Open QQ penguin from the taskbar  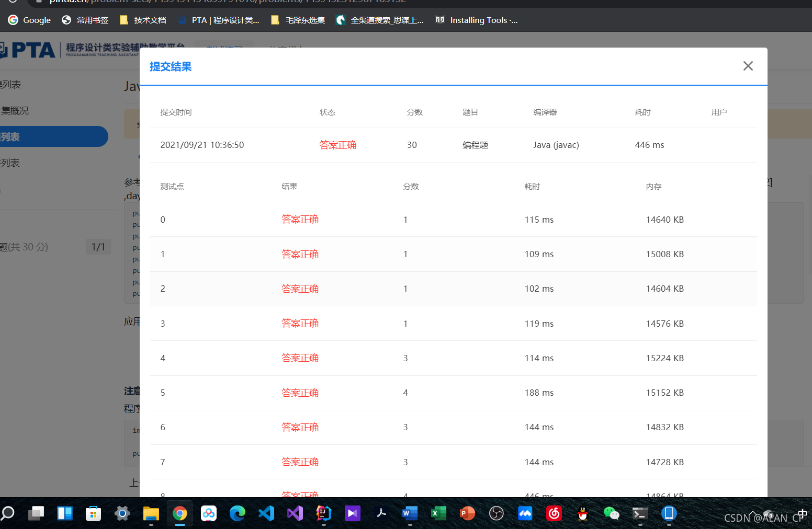coord(582,513)
